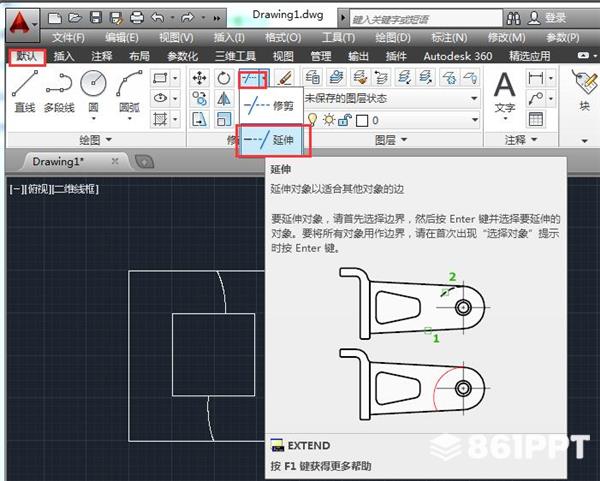600x481 pixels.
Task: Open trim/extend flyout dropdown arrow
Action: pyautogui.click(x=264, y=78)
